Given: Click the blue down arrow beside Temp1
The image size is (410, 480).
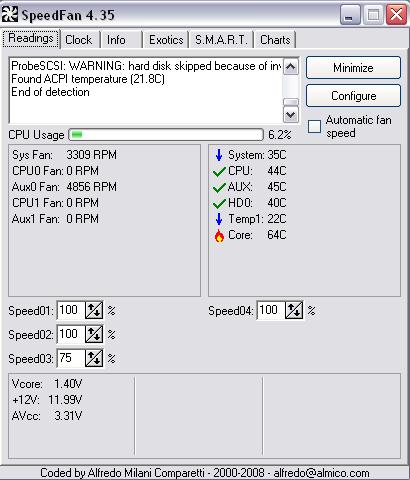Looking at the screenshot, I should coord(219,219).
